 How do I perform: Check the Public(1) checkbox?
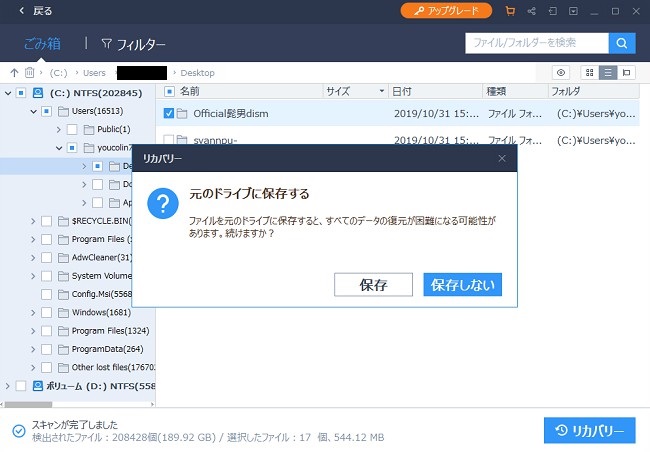coord(72,129)
